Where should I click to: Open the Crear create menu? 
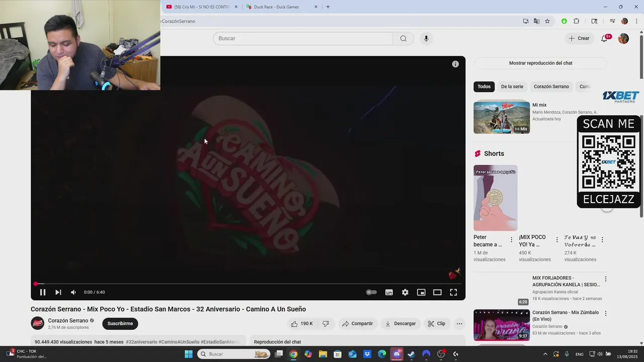tap(579, 39)
